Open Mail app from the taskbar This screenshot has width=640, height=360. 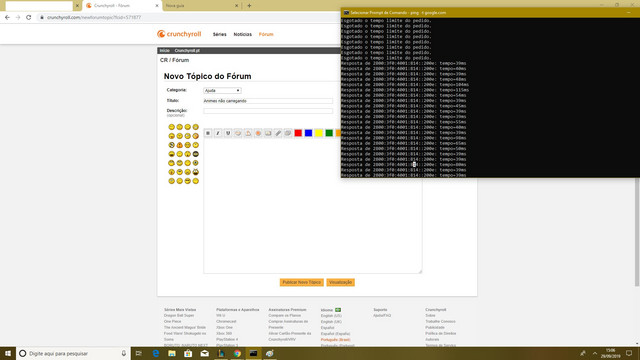[x=204, y=353]
